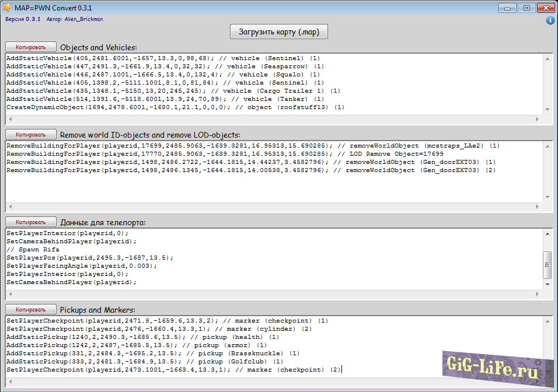Copy the Pickups and Markers code
Screen dimensions: 558x392
coord(31,309)
